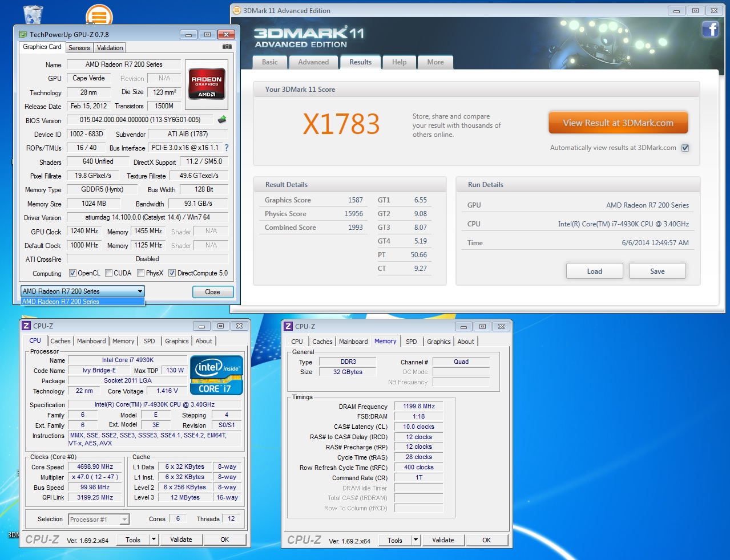Toggle the CUDA checkbox in GPU-Z
The image size is (730, 560).
pyautogui.click(x=108, y=273)
